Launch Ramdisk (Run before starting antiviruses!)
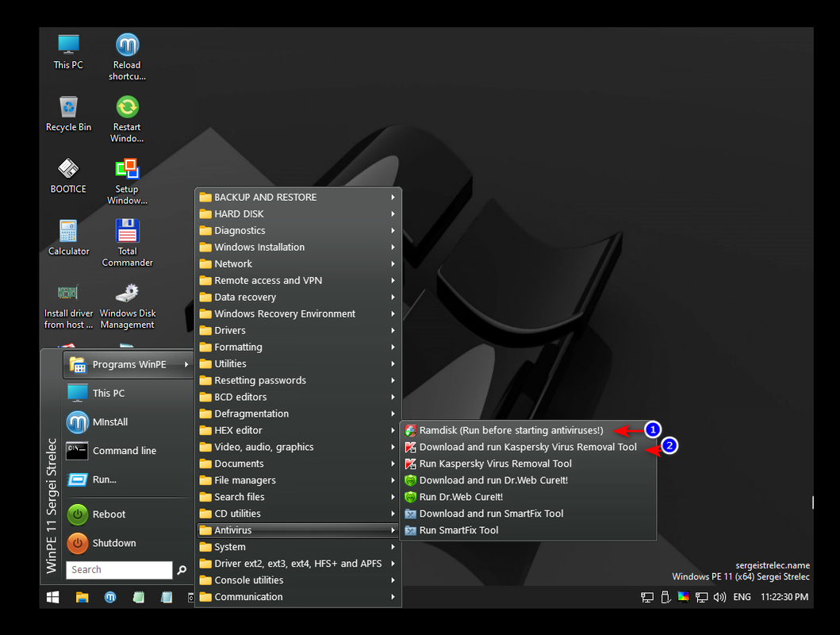Viewport: 840px width, 635px height. pos(527,430)
